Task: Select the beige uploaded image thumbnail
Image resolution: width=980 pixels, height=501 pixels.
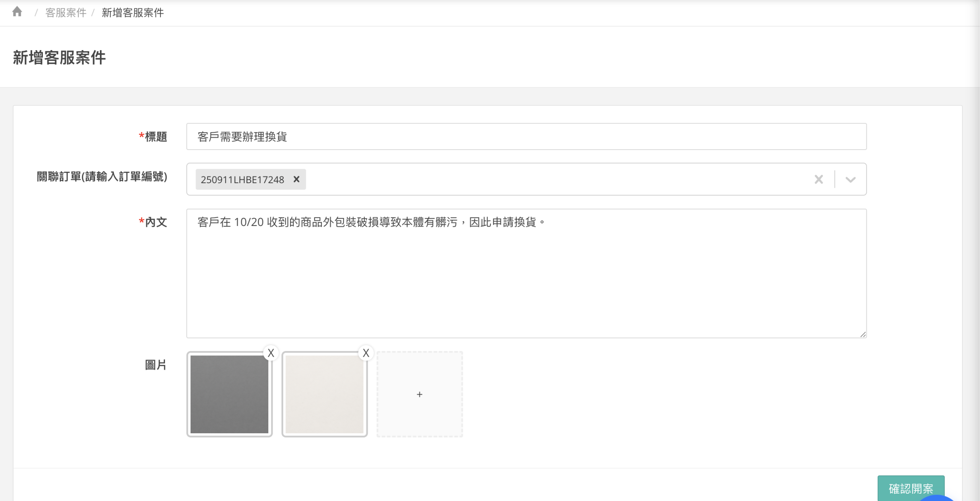Action: click(324, 394)
